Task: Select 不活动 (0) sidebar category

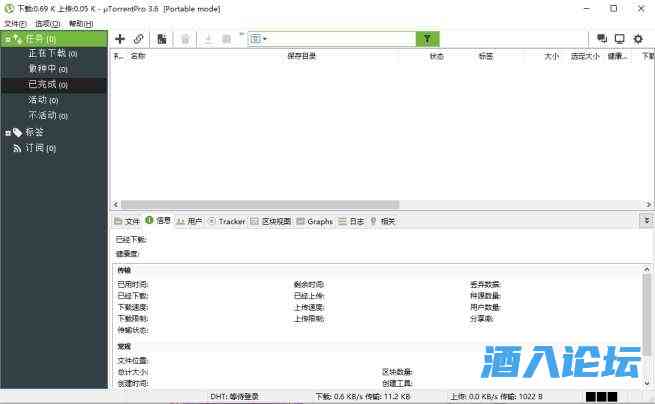Action: [48, 115]
